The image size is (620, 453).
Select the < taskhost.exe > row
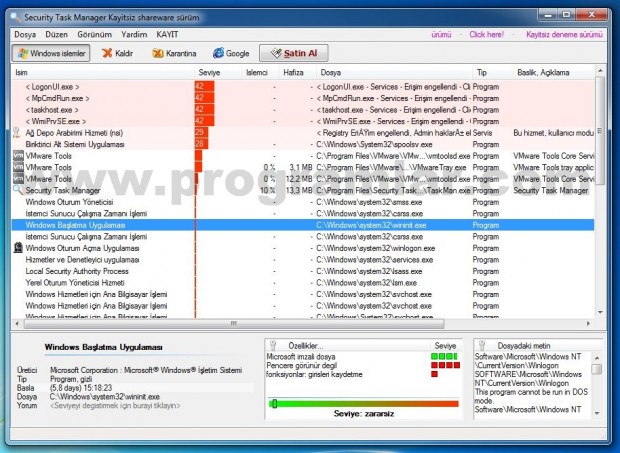303,109
